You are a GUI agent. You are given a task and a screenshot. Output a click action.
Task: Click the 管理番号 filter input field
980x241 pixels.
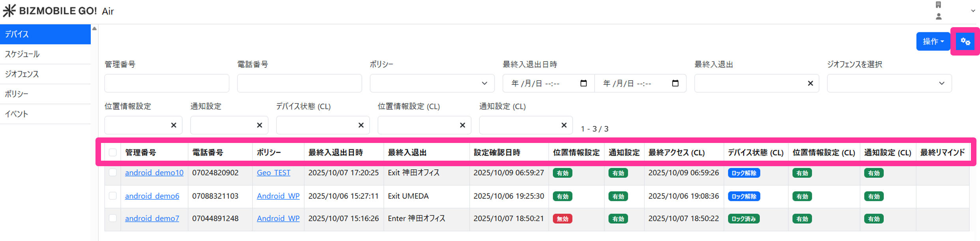pos(166,83)
